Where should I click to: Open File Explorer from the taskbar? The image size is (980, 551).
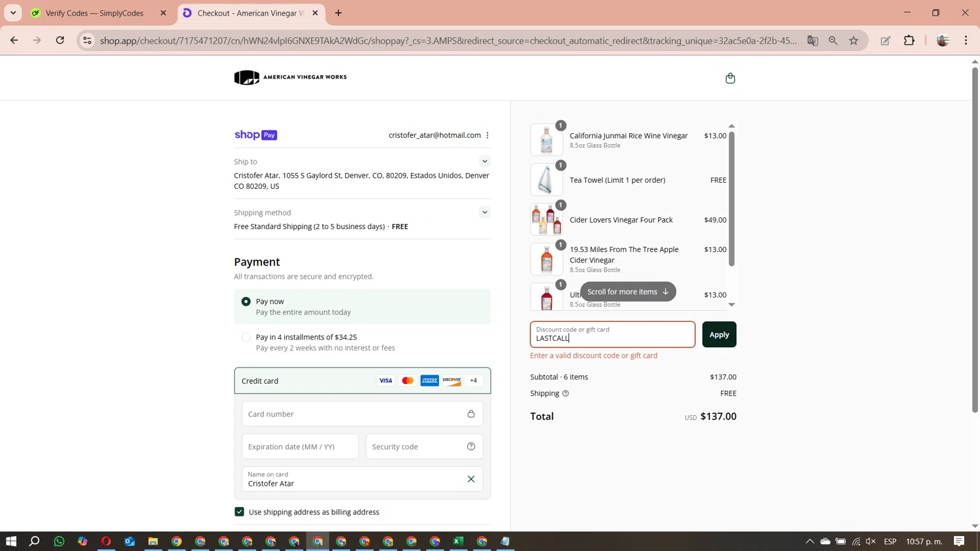click(153, 541)
